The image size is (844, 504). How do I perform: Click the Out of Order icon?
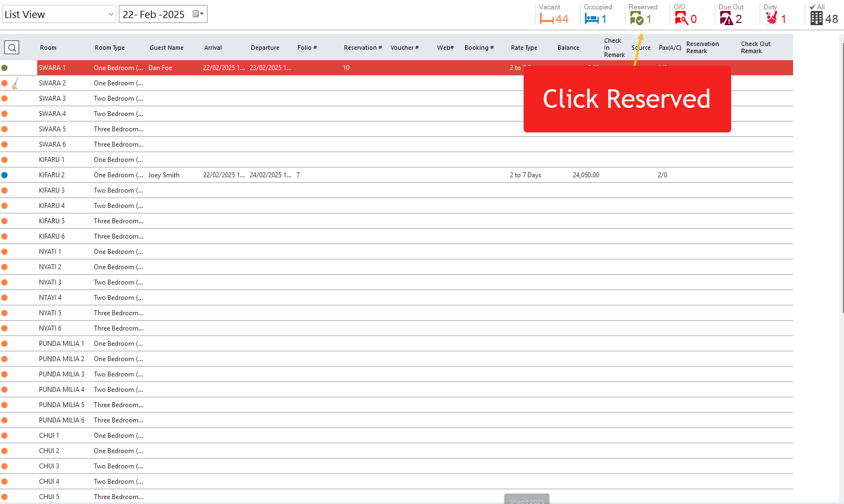click(x=681, y=19)
